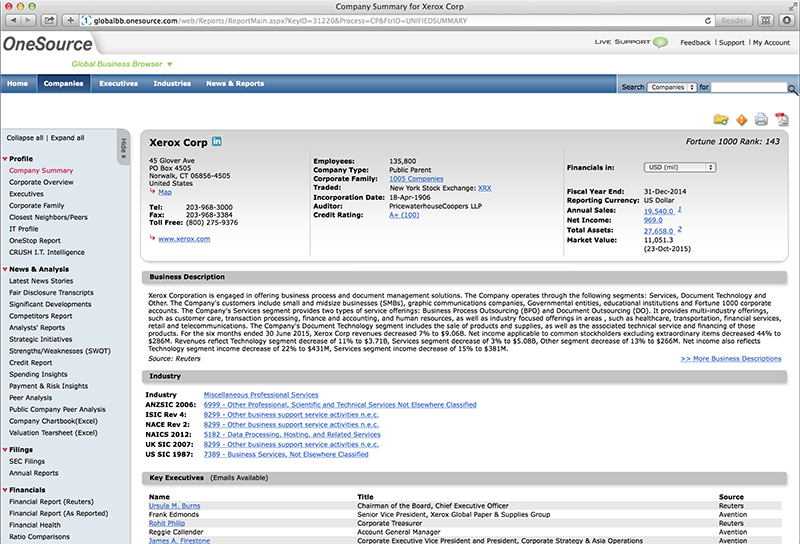The image size is (800, 544).
Task: Open Company Chartbook(Excel) in sidebar
Action: point(53,421)
